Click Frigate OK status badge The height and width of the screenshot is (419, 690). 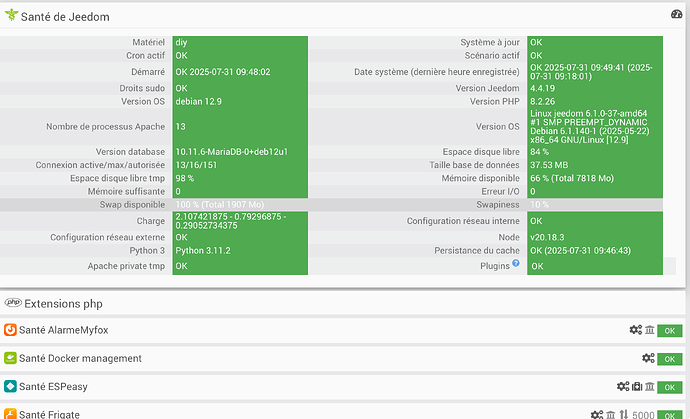[x=669, y=415]
